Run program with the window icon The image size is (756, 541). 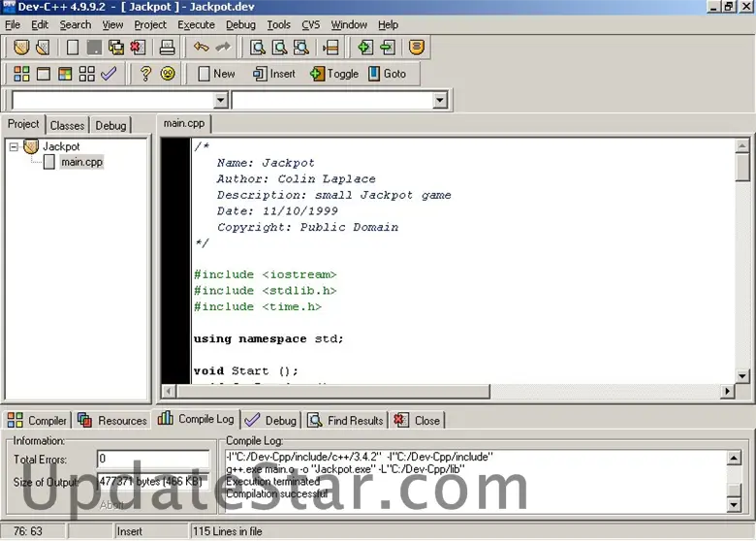tap(44, 74)
